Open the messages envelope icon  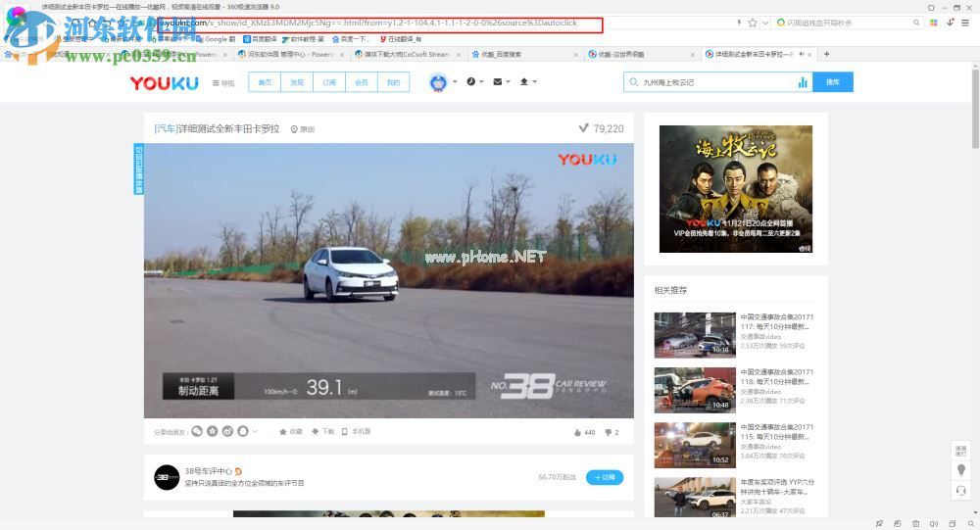tap(498, 82)
